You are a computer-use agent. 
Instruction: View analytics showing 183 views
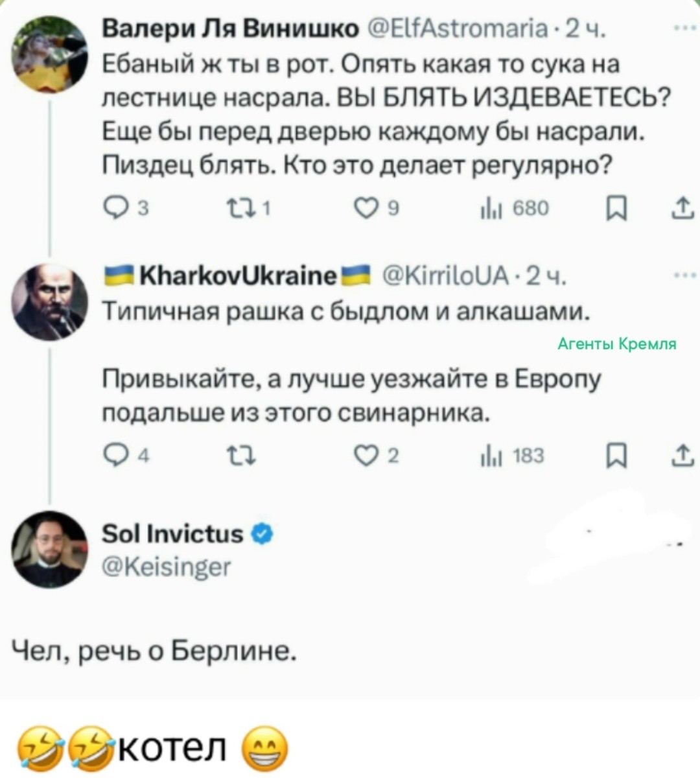tap(485, 457)
